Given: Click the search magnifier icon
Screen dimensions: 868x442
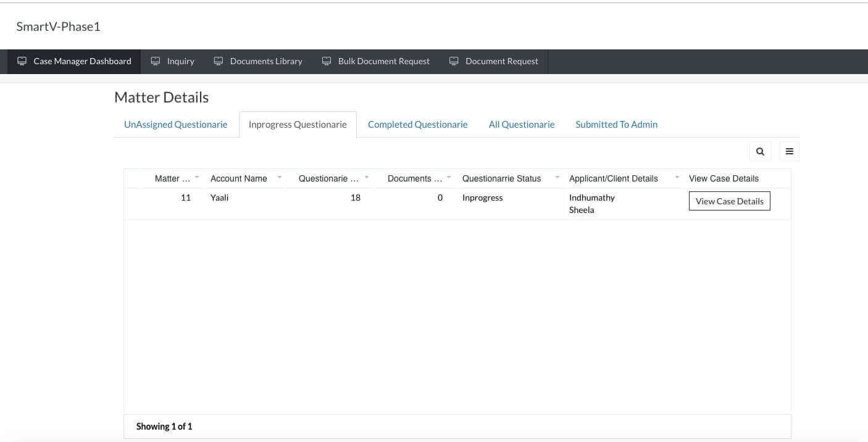Looking at the screenshot, I should (x=760, y=151).
